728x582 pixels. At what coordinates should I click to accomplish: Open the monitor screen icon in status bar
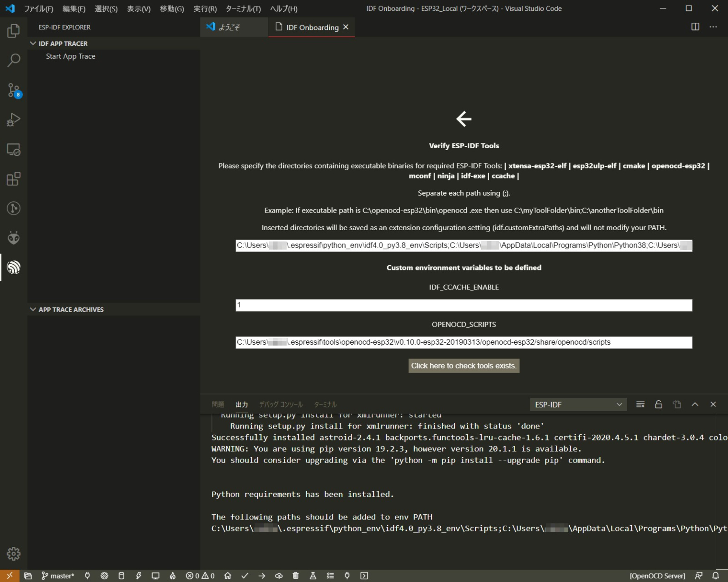[x=155, y=576]
